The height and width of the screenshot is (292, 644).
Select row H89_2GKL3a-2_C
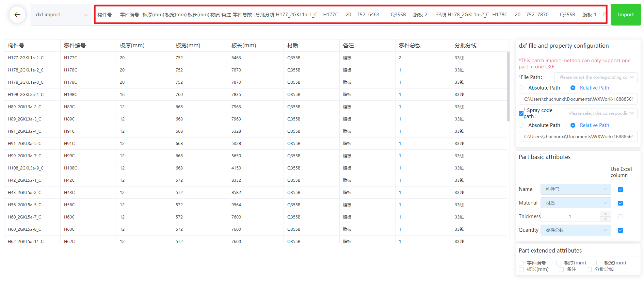[256, 107]
